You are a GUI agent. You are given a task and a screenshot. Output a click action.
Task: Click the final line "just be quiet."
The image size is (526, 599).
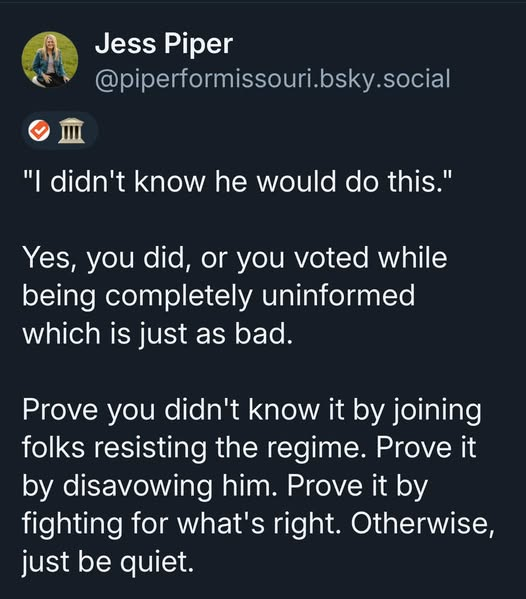(108, 562)
